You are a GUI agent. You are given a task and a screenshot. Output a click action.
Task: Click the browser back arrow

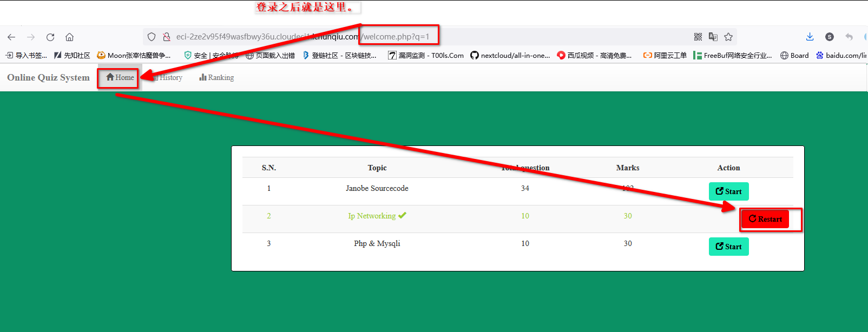click(x=11, y=37)
